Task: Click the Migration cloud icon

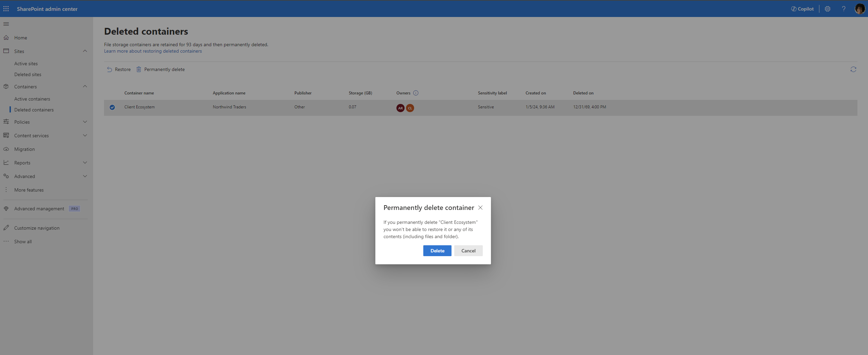Action: pos(6,149)
